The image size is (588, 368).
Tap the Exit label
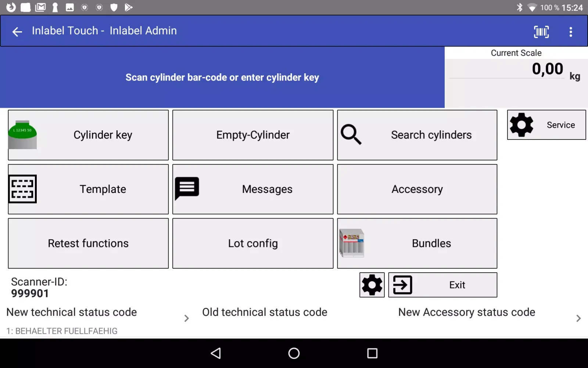tap(457, 285)
